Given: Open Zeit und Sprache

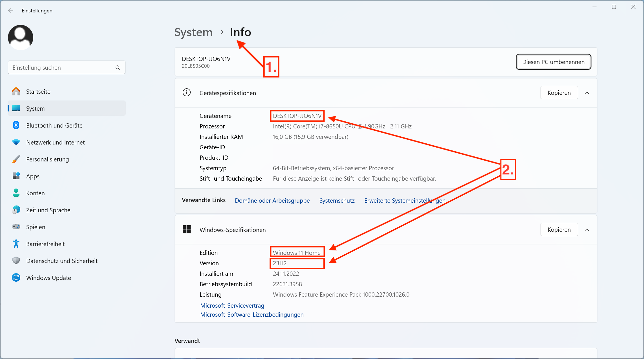Looking at the screenshot, I should pyautogui.click(x=67, y=210).
